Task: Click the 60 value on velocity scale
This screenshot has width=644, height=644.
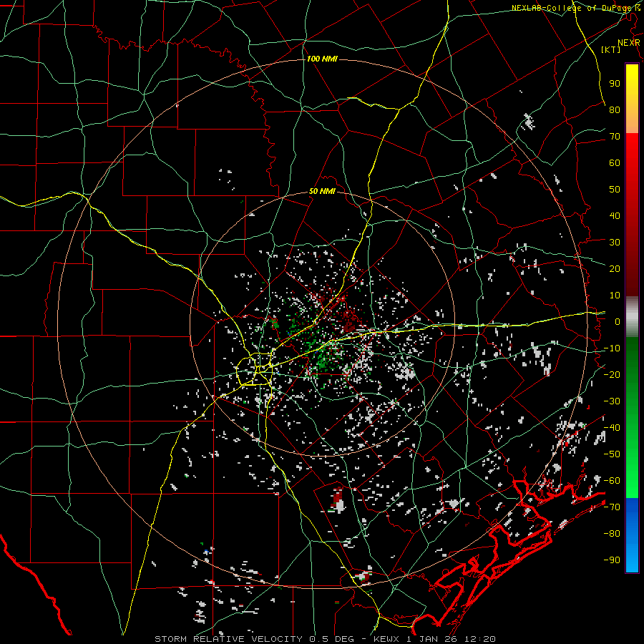Action: pos(615,162)
